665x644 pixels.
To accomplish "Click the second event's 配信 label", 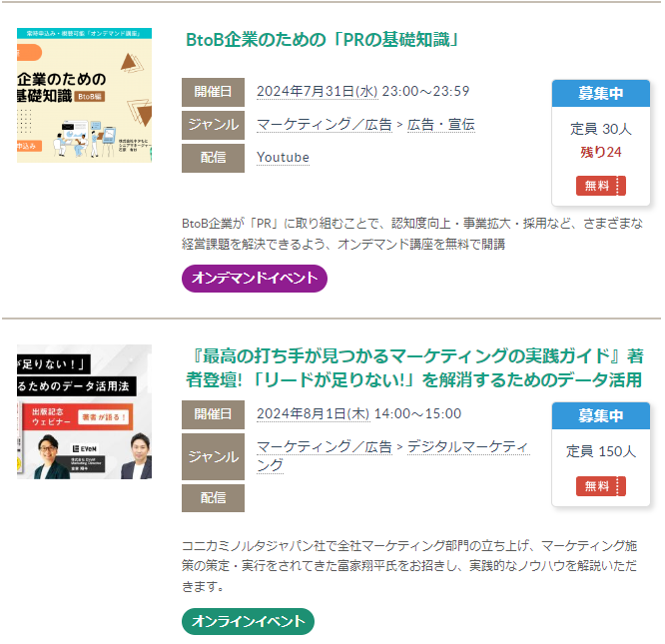I will pyautogui.click(x=213, y=498).
